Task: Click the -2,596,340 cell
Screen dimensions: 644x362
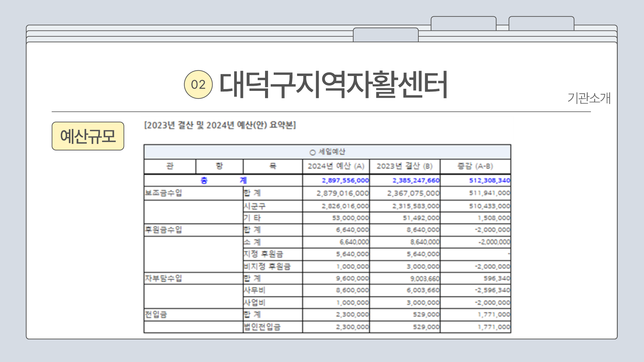Action: point(493,290)
